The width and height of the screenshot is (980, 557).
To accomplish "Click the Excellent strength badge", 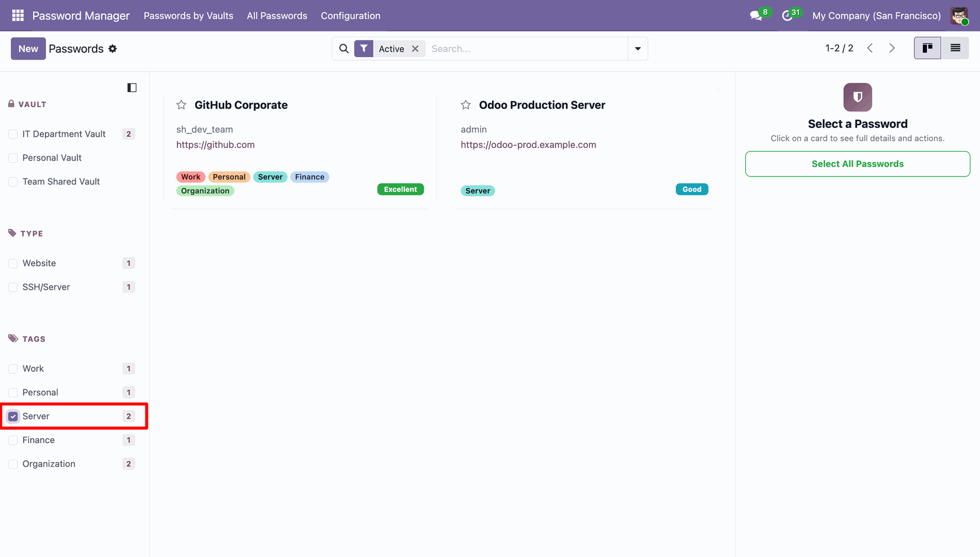I will point(401,189).
